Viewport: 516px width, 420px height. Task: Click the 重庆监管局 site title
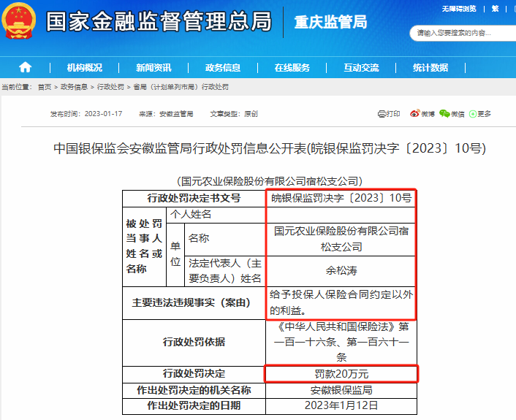[x=330, y=22]
